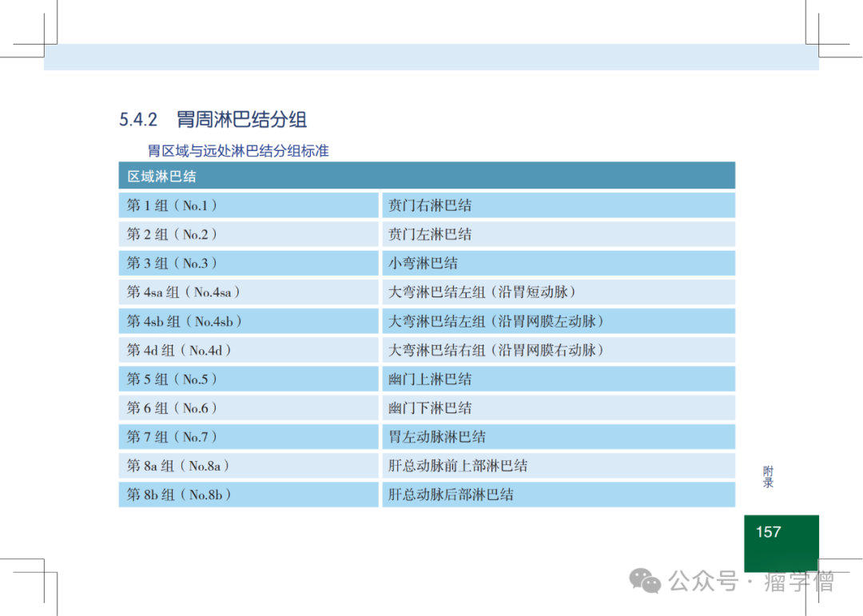Select cell "贲门左淋巴结"
863x616 pixels.
(559, 235)
